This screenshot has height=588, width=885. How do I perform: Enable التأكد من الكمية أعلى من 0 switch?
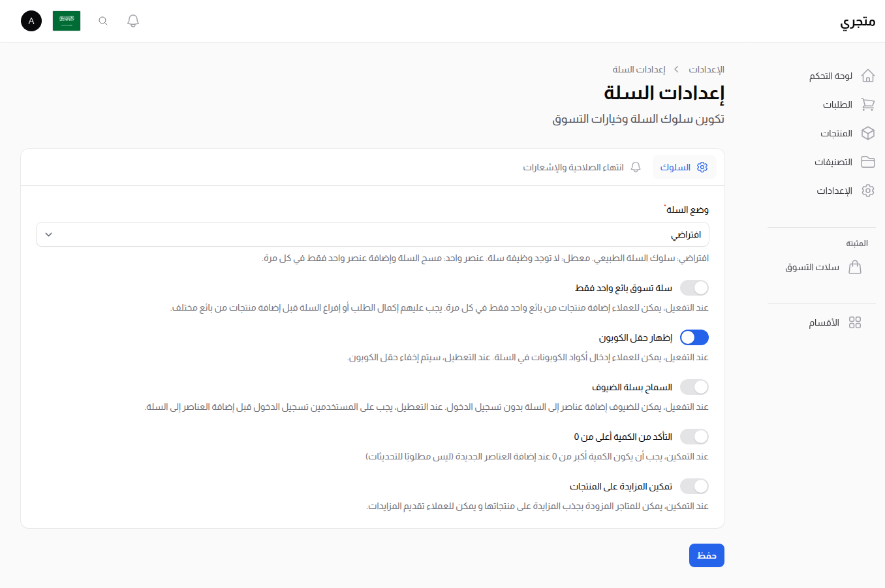[x=694, y=437]
